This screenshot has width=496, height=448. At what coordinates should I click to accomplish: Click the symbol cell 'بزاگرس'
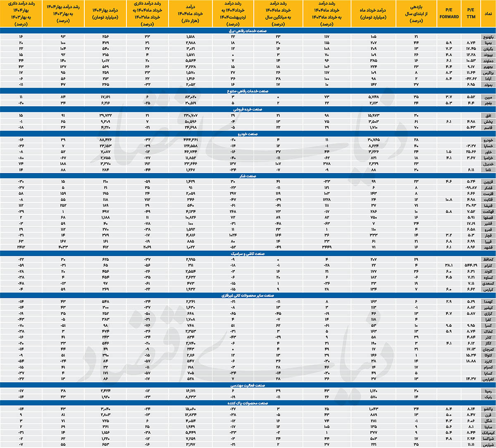click(x=488, y=72)
